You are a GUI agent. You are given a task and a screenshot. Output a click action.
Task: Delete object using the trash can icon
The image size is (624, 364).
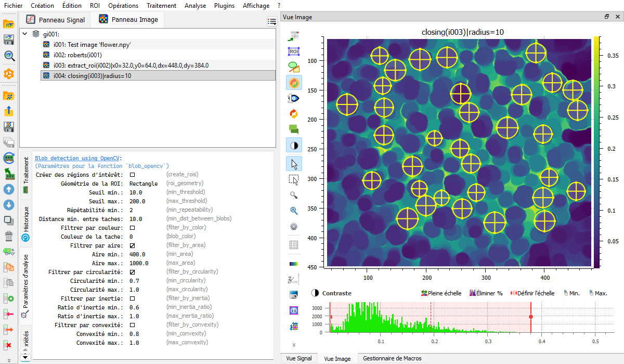[x=8, y=237]
